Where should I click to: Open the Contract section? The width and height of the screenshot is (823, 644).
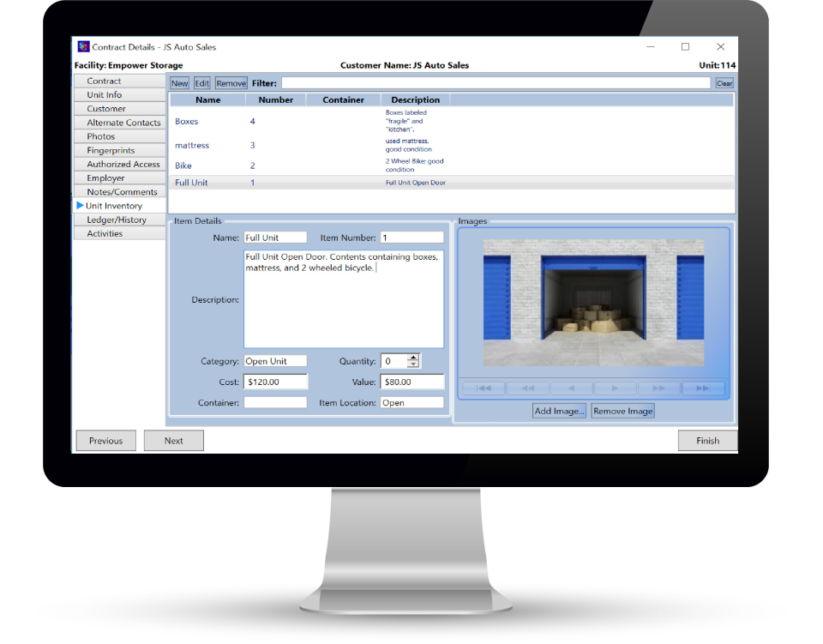(x=120, y=81)
